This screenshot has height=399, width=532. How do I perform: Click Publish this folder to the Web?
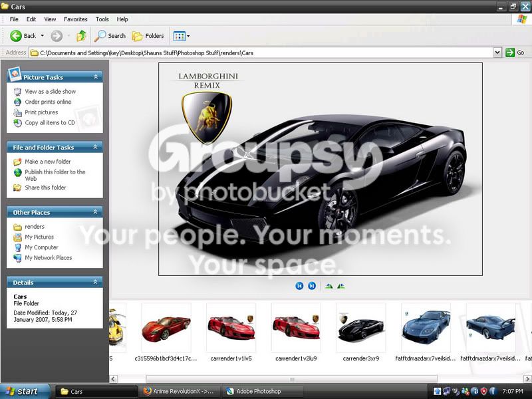click(x=55, y=175)
